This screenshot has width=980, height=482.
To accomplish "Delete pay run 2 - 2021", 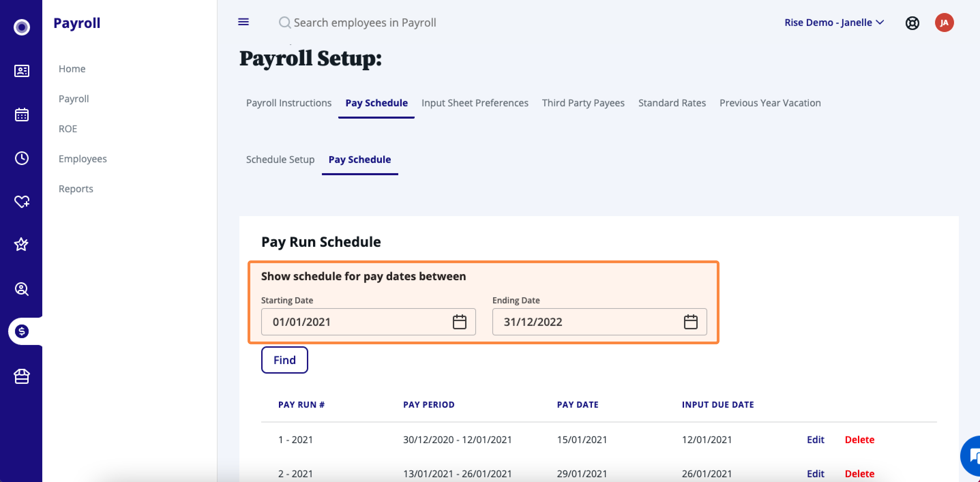I will 859,473.
